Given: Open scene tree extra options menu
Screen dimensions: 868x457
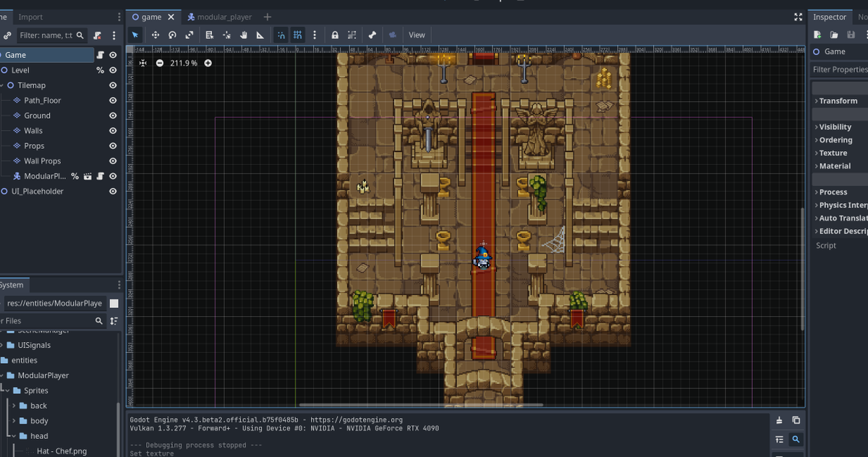Looking at the screenshot, I should pyautogui.click(x=114, y=35).
